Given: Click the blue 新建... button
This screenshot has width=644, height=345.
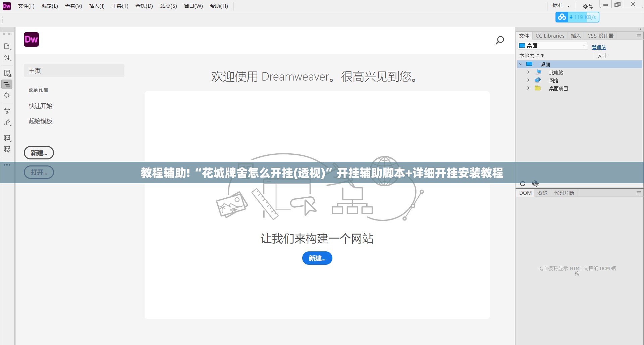Looking at the screenshot, I should 317,258.
